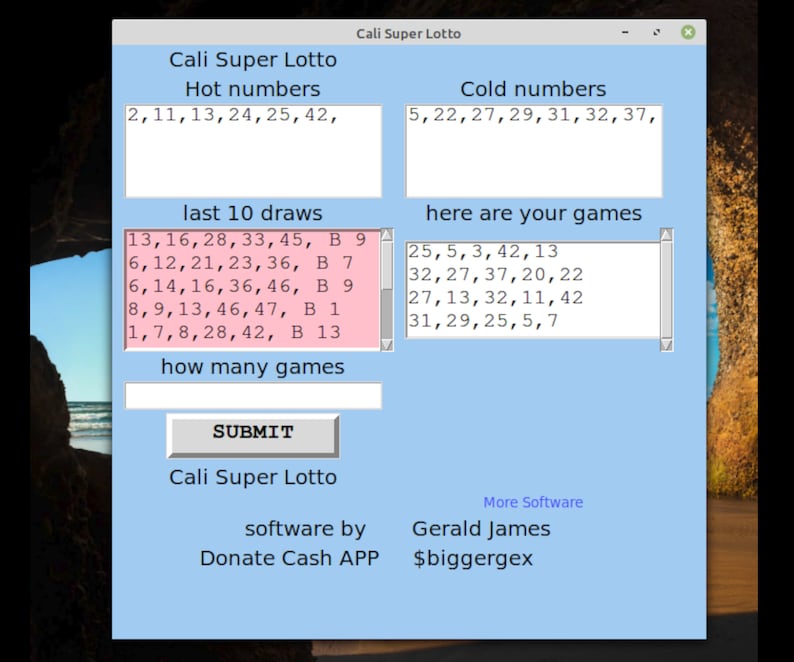Click the how many games input field

pos(253,396)
